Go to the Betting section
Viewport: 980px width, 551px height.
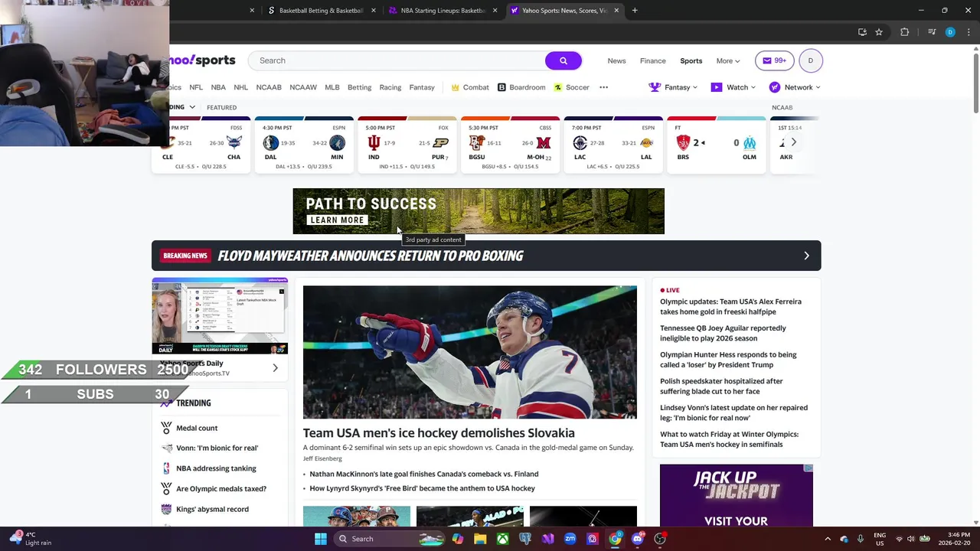359,87
